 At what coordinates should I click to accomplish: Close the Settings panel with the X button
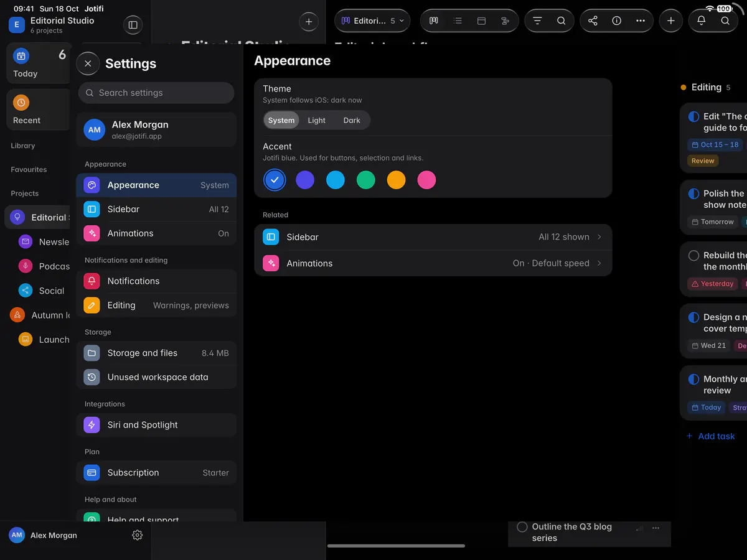tap(88, 63)
